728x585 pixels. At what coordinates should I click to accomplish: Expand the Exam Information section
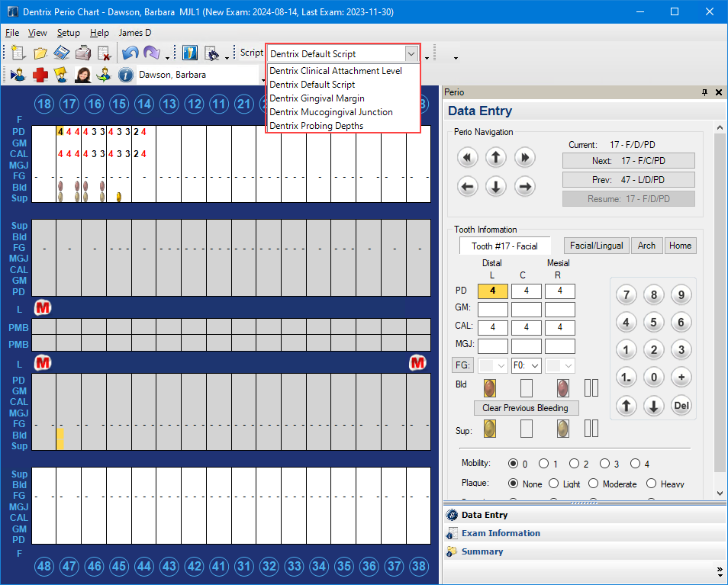coord(501,533)
